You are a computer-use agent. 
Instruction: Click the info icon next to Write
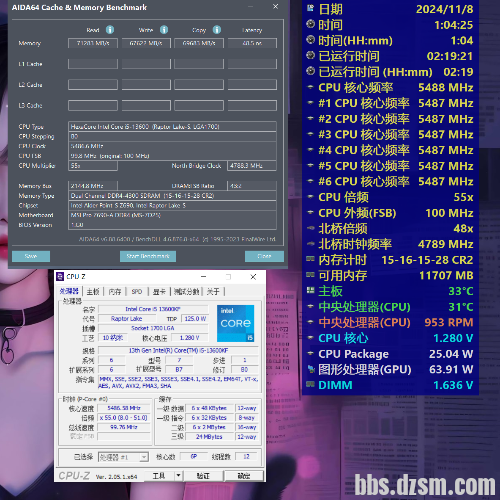(x=164, y=30)
